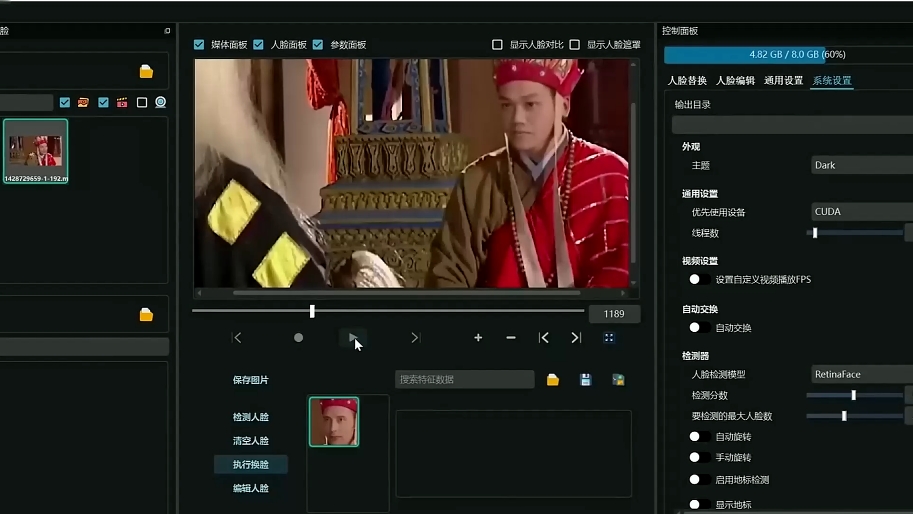The image size is (913, 514).
Task: Switch to the 人脸替换 tab
Action: (x=687, y=81)
